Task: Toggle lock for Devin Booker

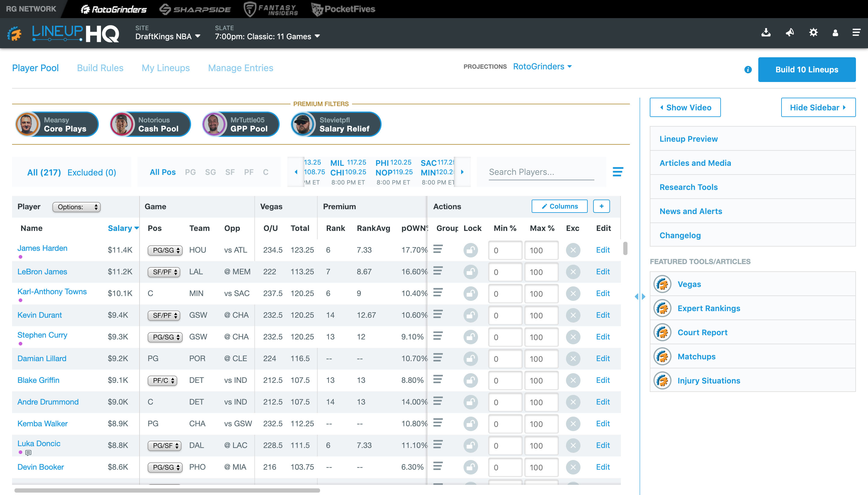Action: pyautogui.click(x=470, y=468)
